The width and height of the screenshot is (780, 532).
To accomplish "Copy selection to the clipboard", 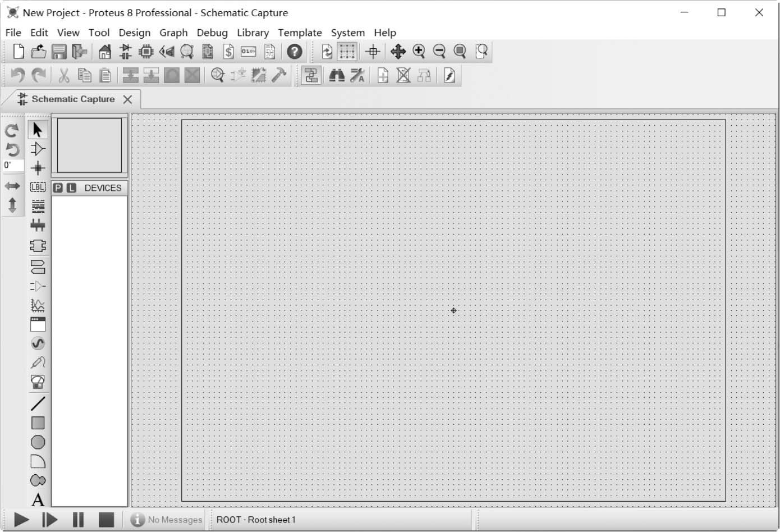I will click(85, 75).
